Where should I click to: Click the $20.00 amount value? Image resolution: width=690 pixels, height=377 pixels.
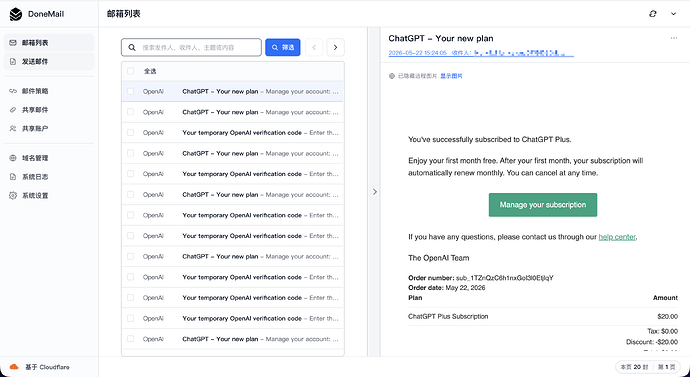(667, 316)
